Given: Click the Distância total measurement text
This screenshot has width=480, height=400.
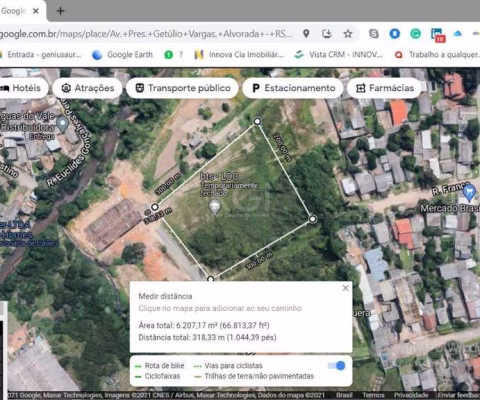Looking at the screenshot, I should tap(207, 337).
